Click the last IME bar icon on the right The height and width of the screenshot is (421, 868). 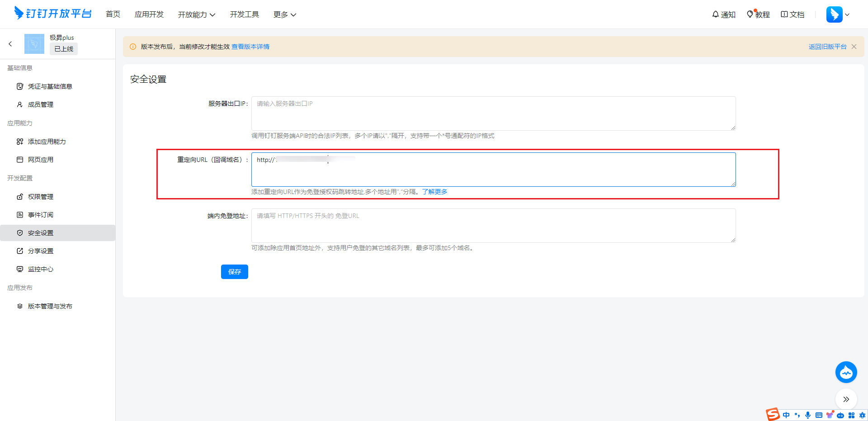pyautogui.click(x=862, y=415)
